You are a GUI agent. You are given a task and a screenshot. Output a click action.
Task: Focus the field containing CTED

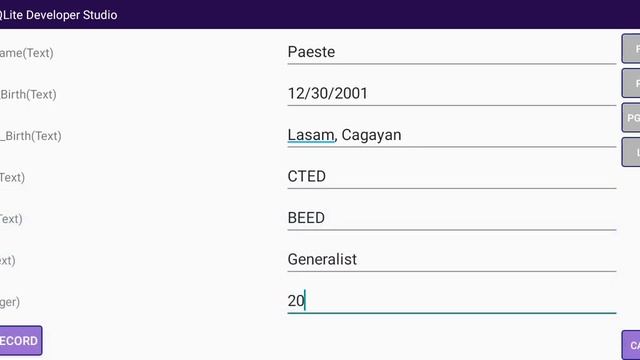coord(451,177)
